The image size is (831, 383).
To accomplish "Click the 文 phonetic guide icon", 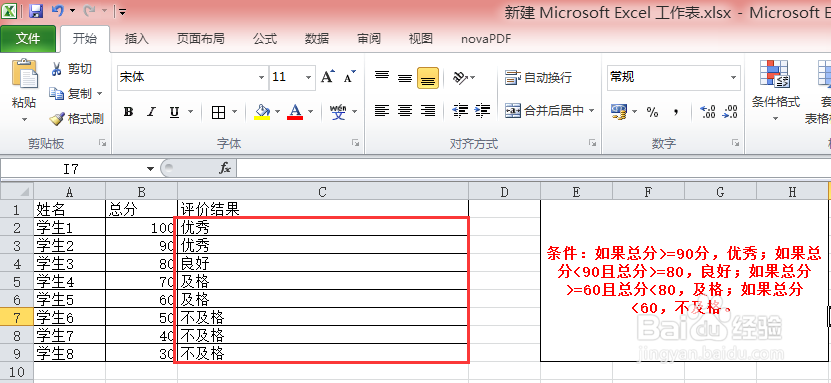I will tap(338, 112).
